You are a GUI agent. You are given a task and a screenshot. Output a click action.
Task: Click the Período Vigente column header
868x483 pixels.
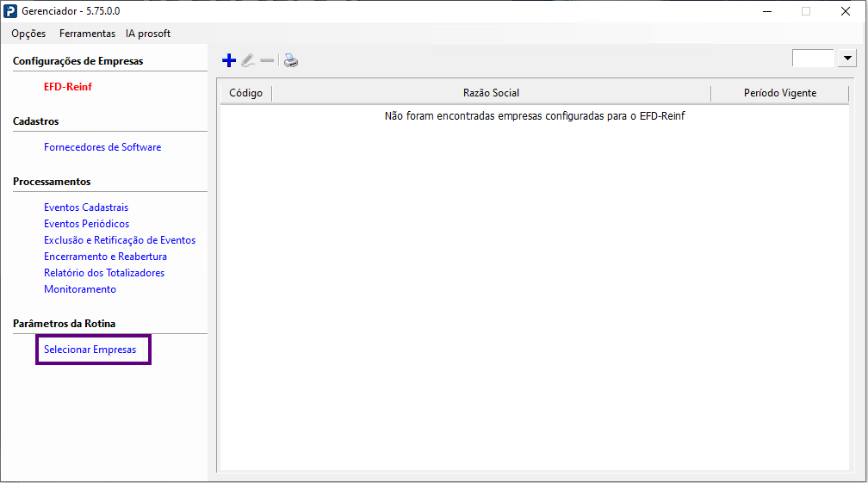[780, 93]
